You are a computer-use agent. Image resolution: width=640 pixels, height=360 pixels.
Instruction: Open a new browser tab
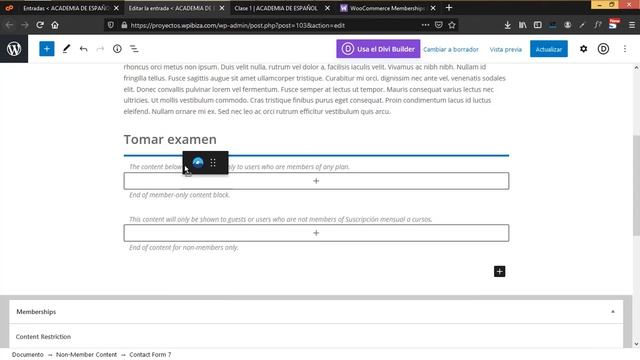pyautogui.click(x=449, y=8)
